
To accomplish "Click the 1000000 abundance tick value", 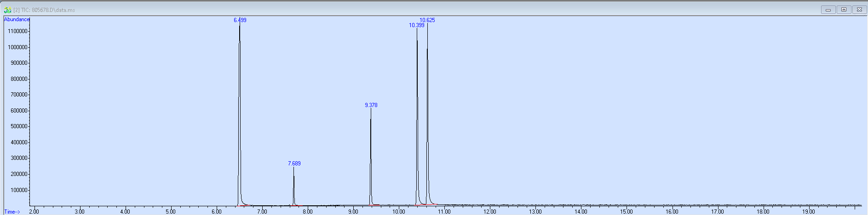I will [17, 47].
